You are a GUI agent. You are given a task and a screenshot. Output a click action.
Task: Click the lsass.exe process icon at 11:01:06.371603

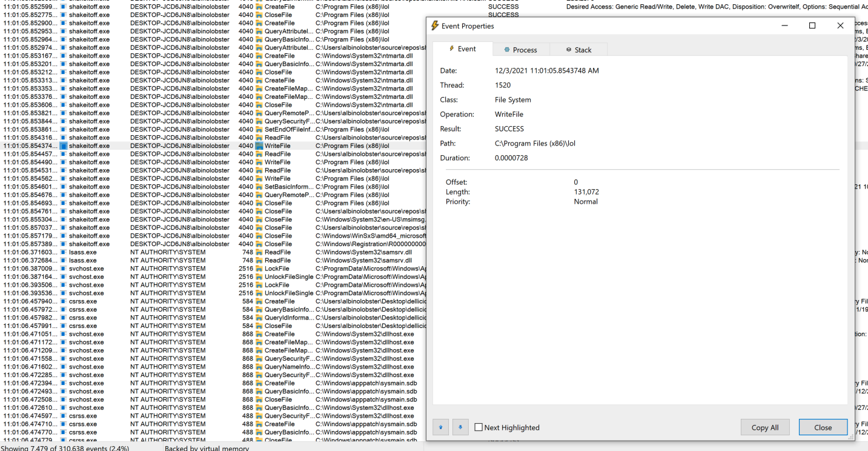[x=63, y=252]
